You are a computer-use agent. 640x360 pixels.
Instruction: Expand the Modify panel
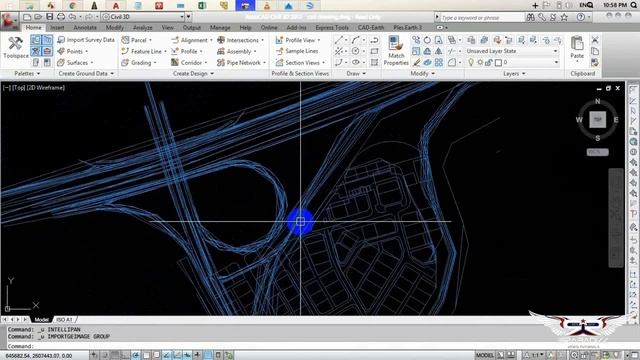[422, 73]
